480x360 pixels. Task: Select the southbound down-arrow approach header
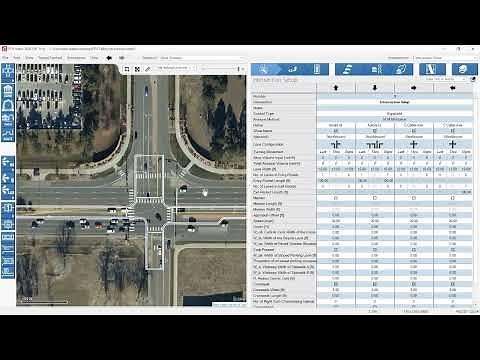coord(375,88)
